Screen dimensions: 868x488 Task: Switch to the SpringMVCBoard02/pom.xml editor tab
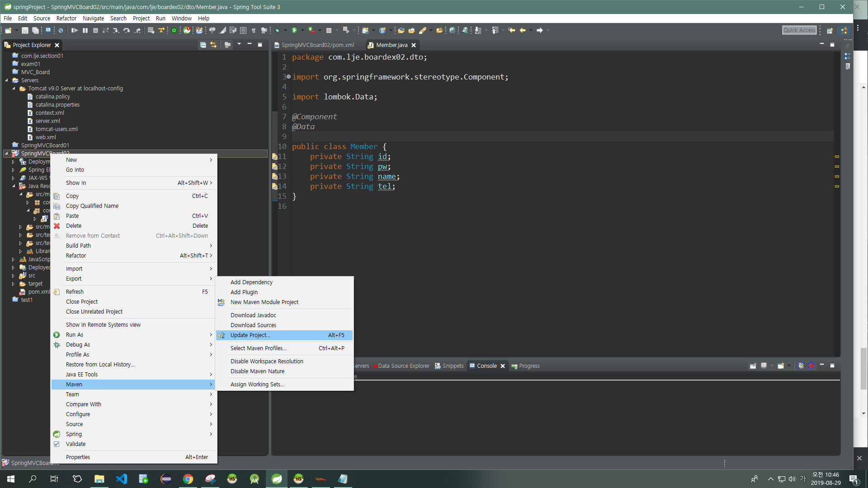317,45
